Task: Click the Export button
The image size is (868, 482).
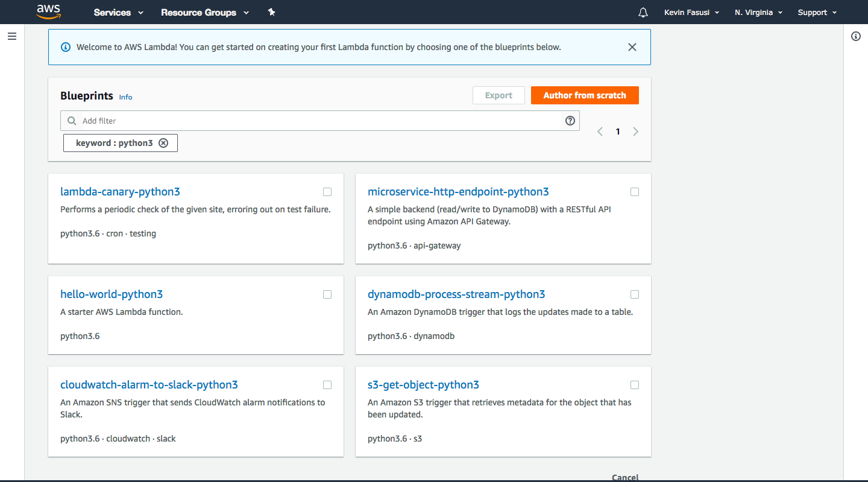Action: tap(498, 95)
